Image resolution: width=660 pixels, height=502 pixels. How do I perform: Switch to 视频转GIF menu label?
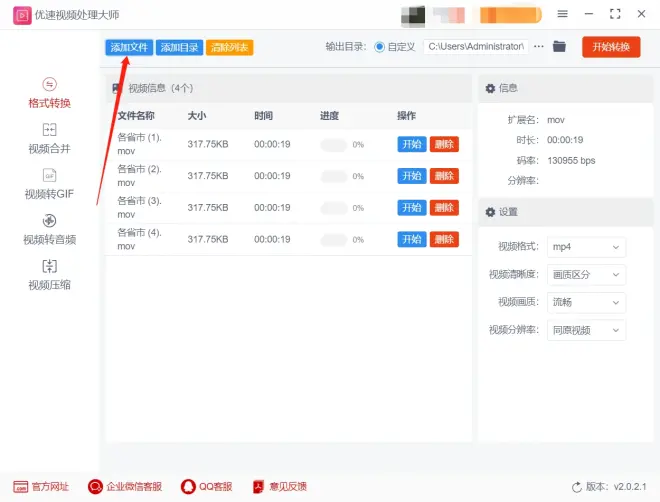pyautogui.click(x=49, y=194)
